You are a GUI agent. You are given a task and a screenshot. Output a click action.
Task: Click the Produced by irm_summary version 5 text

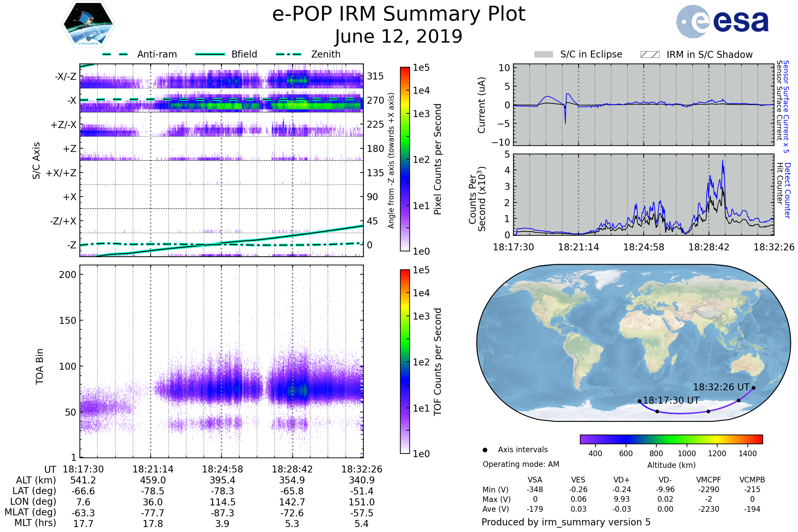(566, 522)
